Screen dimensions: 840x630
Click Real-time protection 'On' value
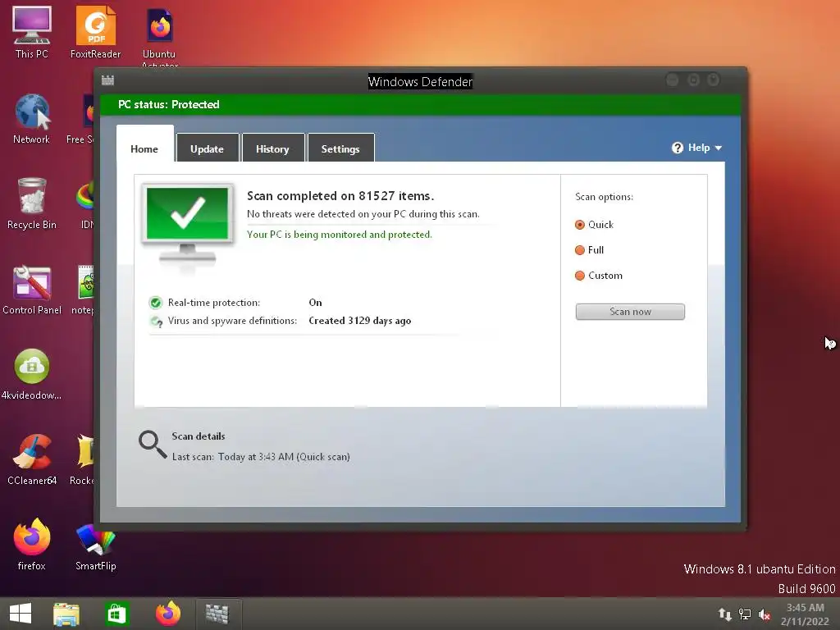click(x=316, y=303)
